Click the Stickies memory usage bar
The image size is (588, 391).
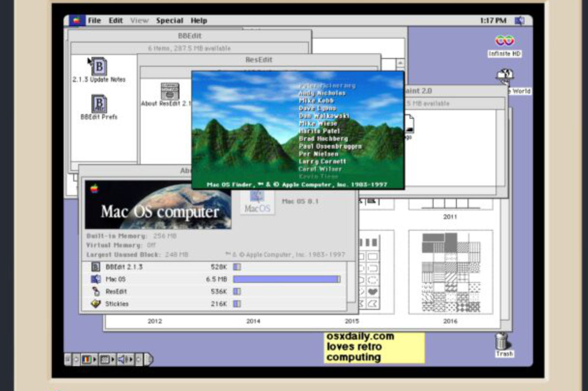coord(237,303)
